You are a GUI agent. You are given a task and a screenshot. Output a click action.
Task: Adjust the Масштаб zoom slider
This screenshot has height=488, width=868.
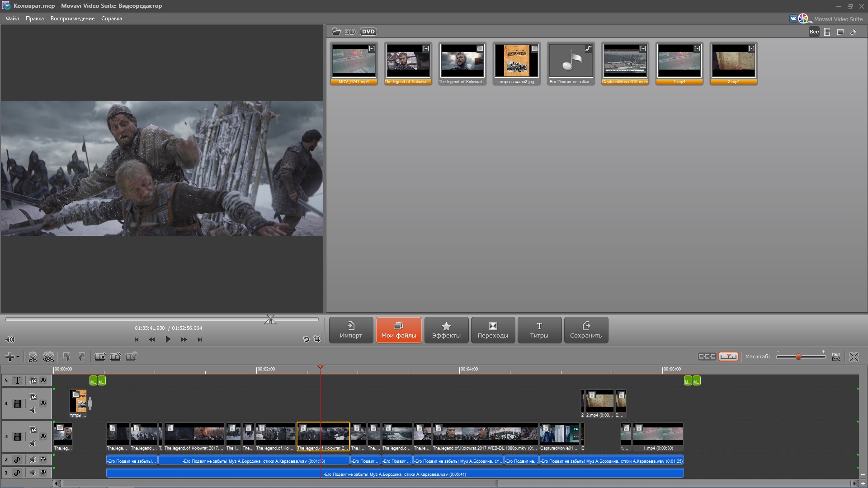pyautogui.click(x=798, y=357)
